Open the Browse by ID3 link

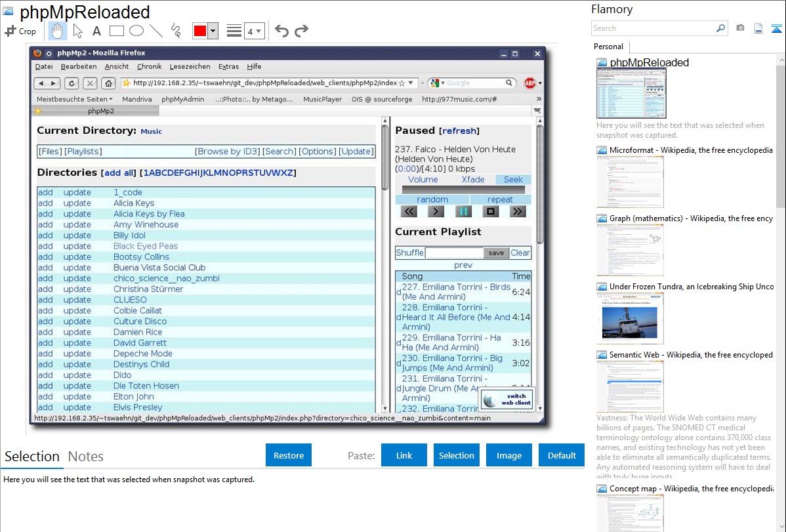(228, 152)
